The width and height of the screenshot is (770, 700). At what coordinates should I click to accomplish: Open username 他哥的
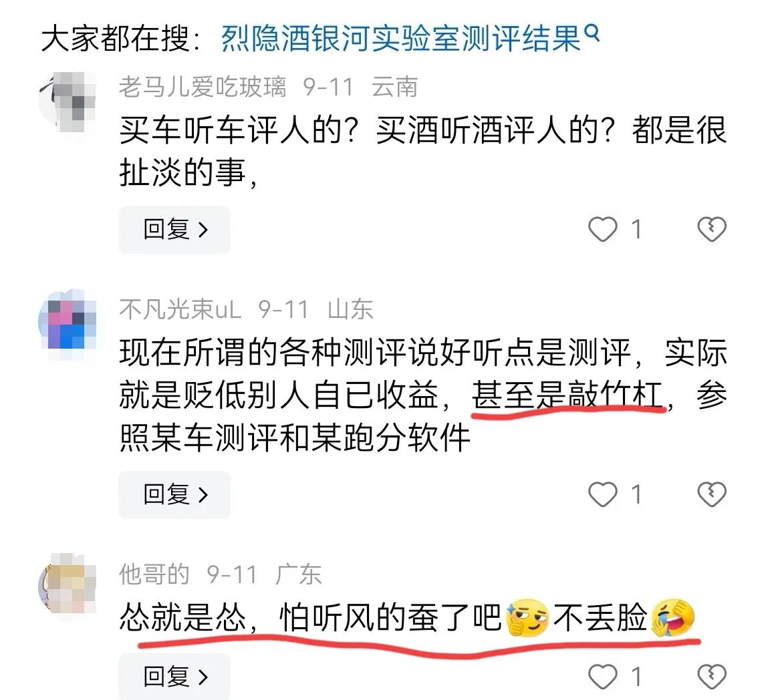[x=154, y=574]
